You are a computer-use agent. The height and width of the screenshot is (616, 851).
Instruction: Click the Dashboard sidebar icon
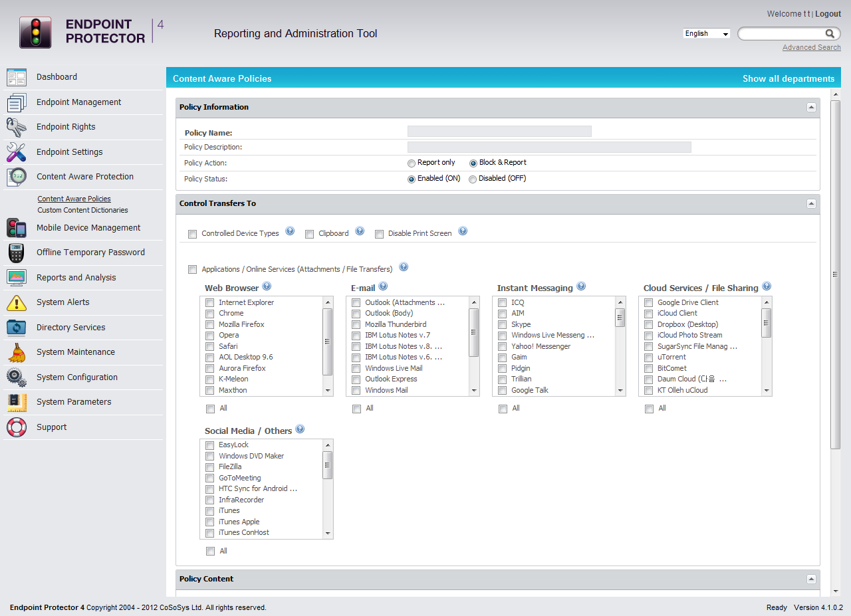pos(17,77)
